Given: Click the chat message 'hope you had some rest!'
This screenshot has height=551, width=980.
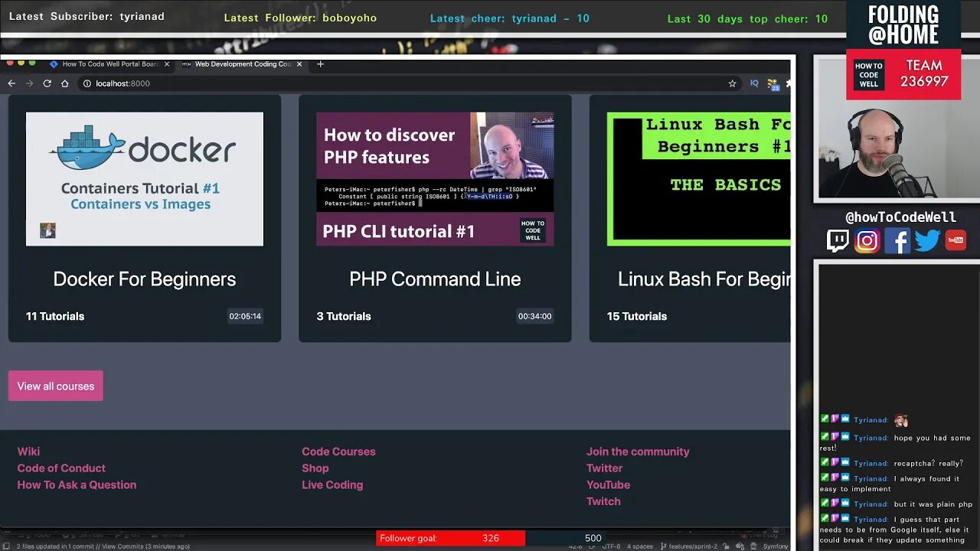Looking at the screenshot, I should [894, 443].
